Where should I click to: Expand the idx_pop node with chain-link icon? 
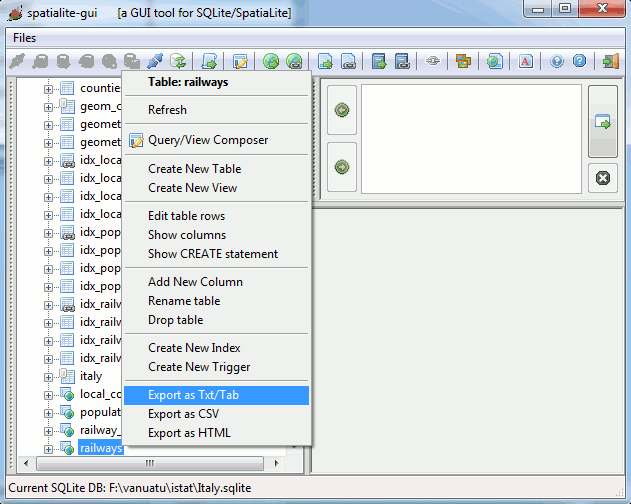(48, 233)
